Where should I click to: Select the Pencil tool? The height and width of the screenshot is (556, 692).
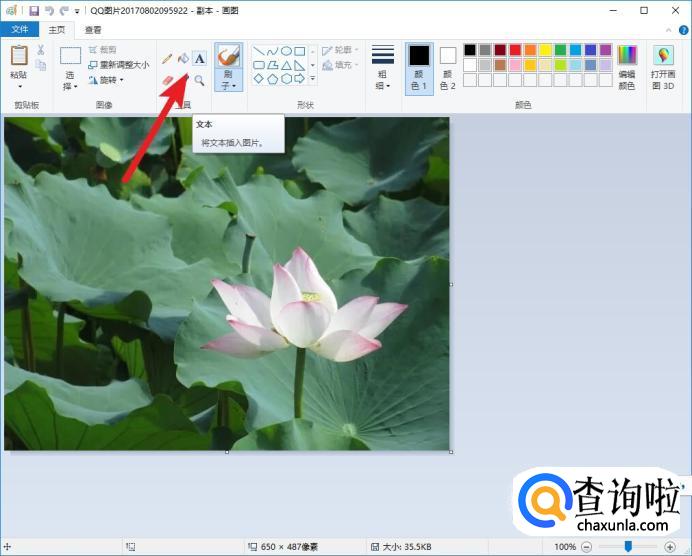click(x=167, y=59)
